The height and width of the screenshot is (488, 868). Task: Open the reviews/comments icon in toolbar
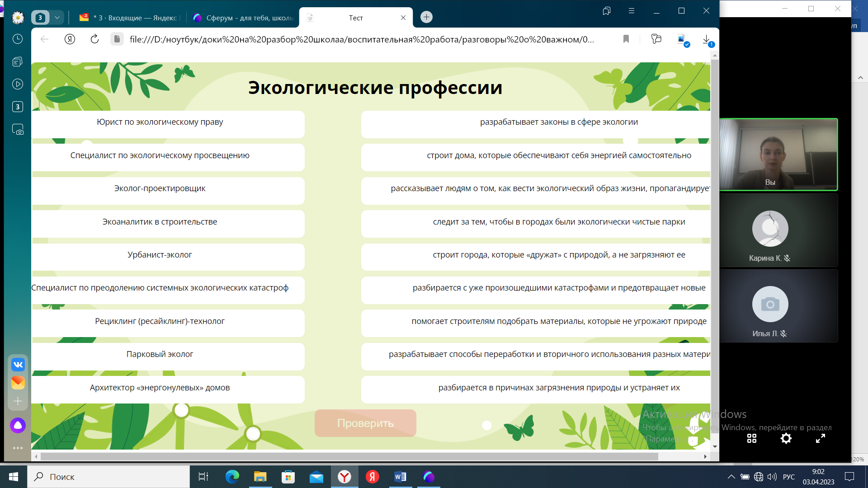[656, 39]
